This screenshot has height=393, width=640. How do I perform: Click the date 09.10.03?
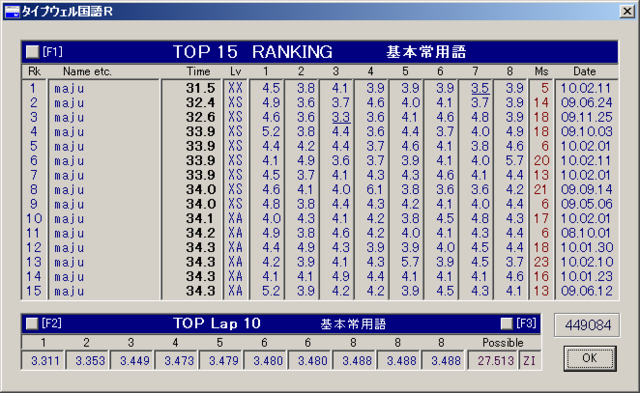coord(586,131)
